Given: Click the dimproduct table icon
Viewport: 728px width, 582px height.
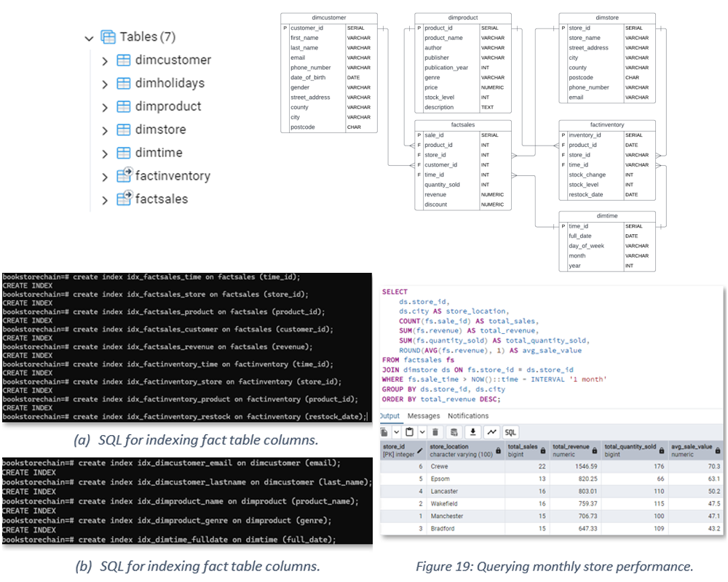Looking at the screenshot, I should [124, 106].
